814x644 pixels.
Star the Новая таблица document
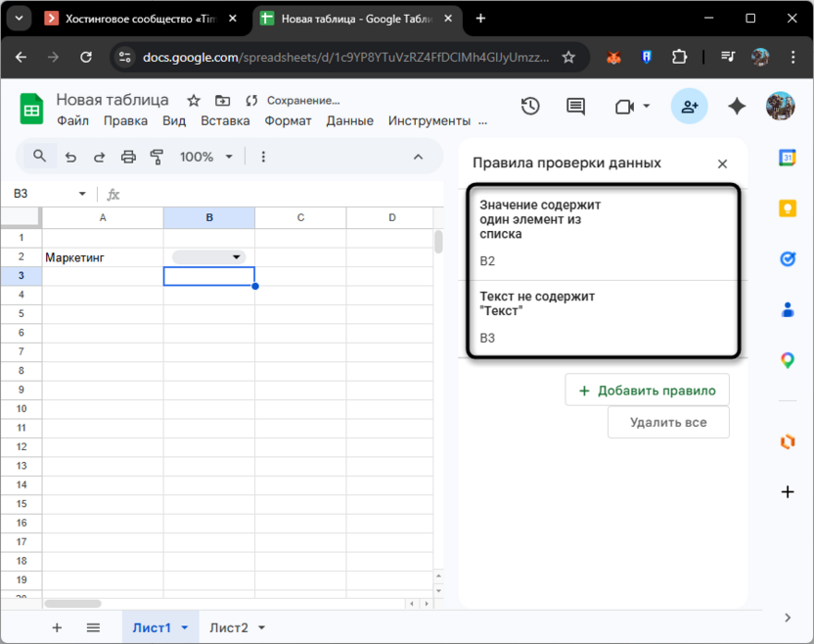194,100
